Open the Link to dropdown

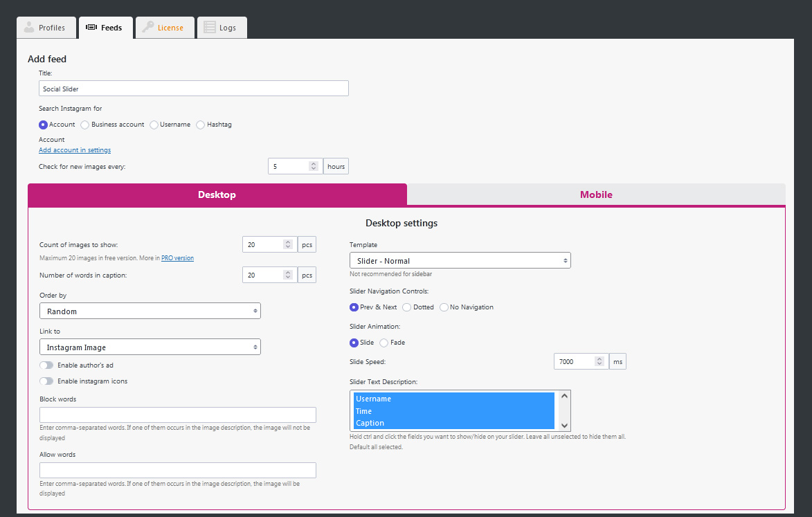pyautogui.click(x=150, y=347)
